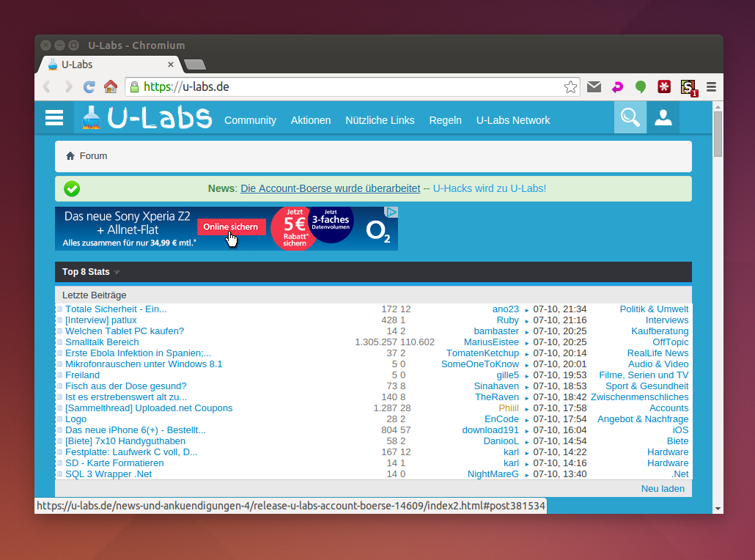Click the browser home button
The image size is (755, 560).
click(111, 87)
